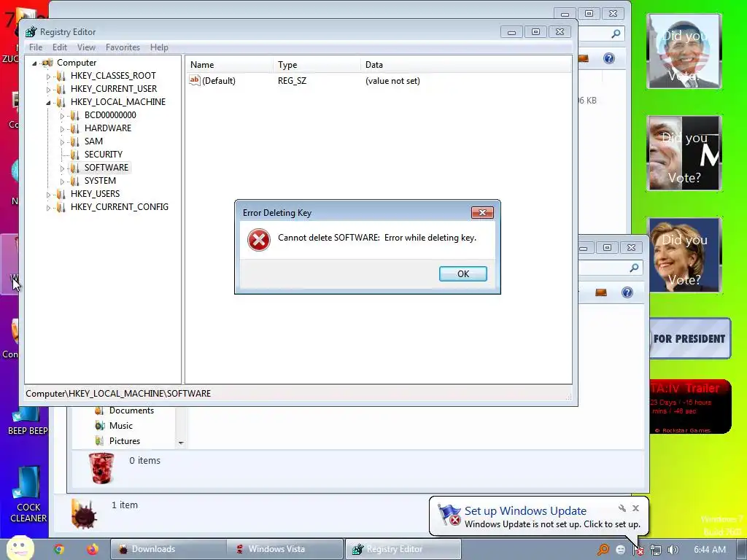Click the BCD00000000 folder icon
The width and height of the screenshot is (747, 560).
point(74,115)
